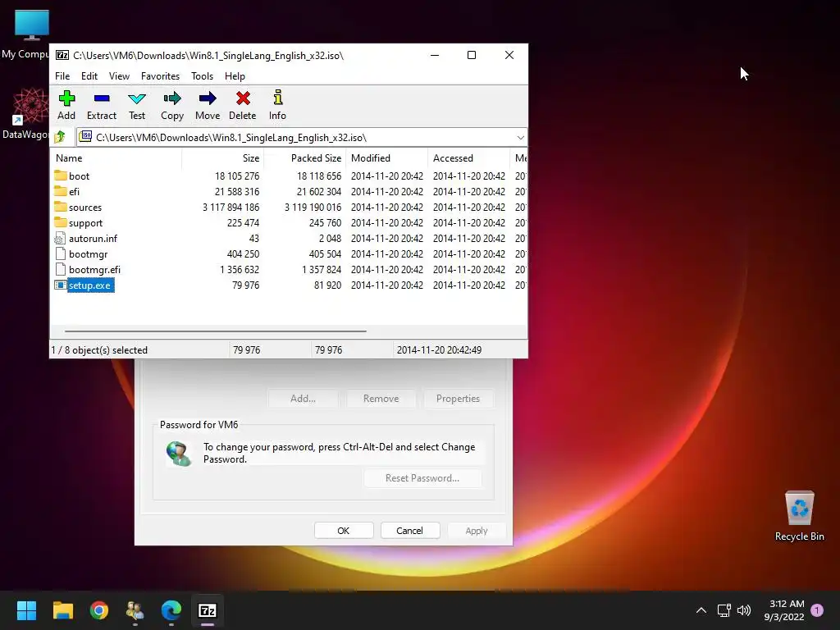Sort by the Packed Size column header
840x630 pixels.
pyautogui.click(x=305, y=158)
